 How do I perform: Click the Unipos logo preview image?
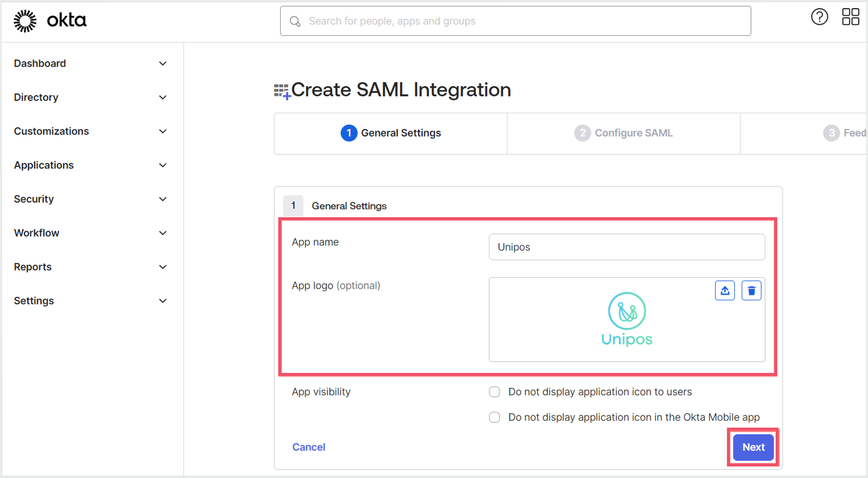pos(627,319)
